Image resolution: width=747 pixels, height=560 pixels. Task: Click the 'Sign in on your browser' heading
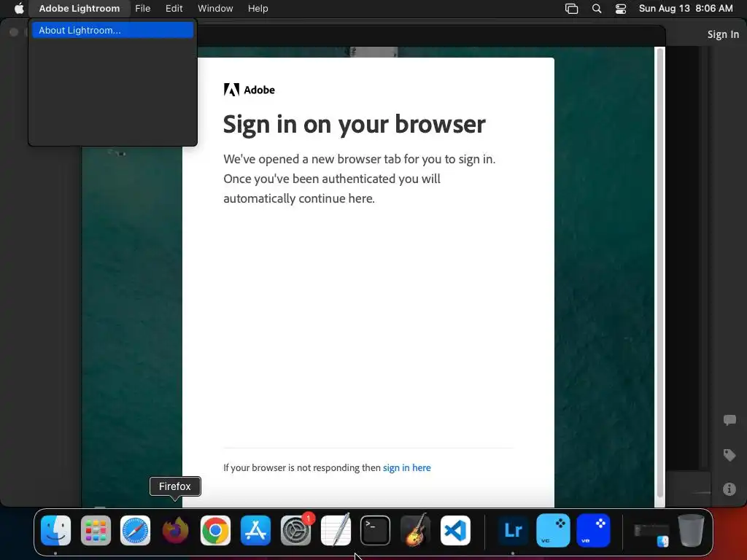[x=354, y=125]
